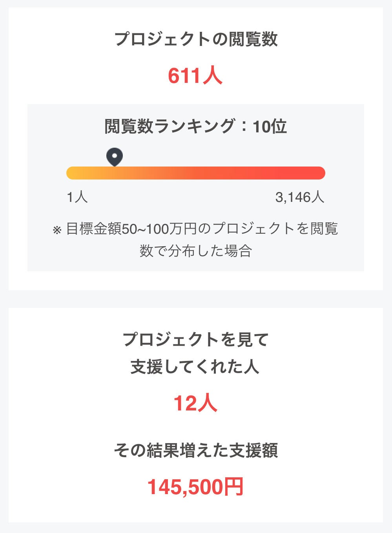
Task: Click the "円" character after 145,500
Action: (x=233, y=487)
